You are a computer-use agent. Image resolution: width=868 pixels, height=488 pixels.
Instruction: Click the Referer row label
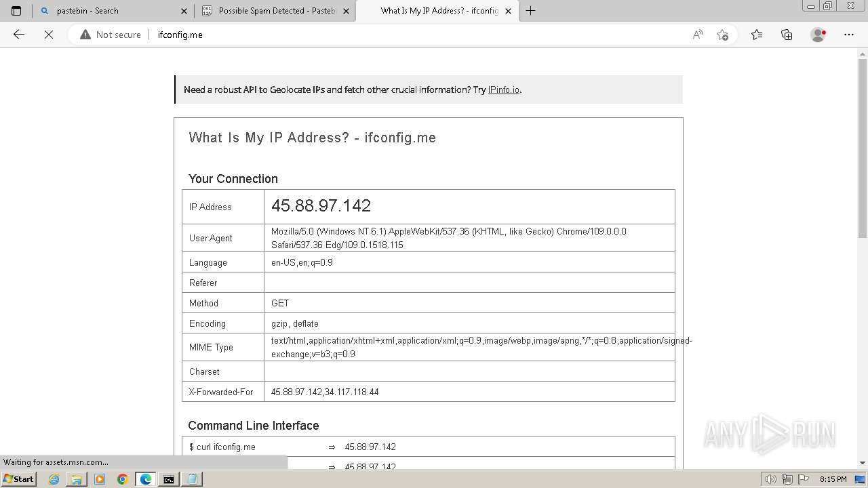pyautogui.click(x=203, y=283)
